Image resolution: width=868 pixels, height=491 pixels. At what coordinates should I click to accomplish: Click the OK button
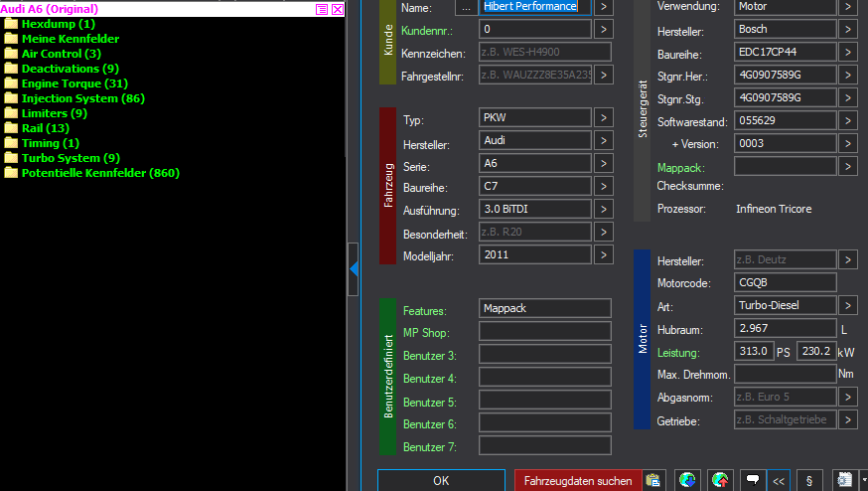pyautogui.click(x=441, y=480)
